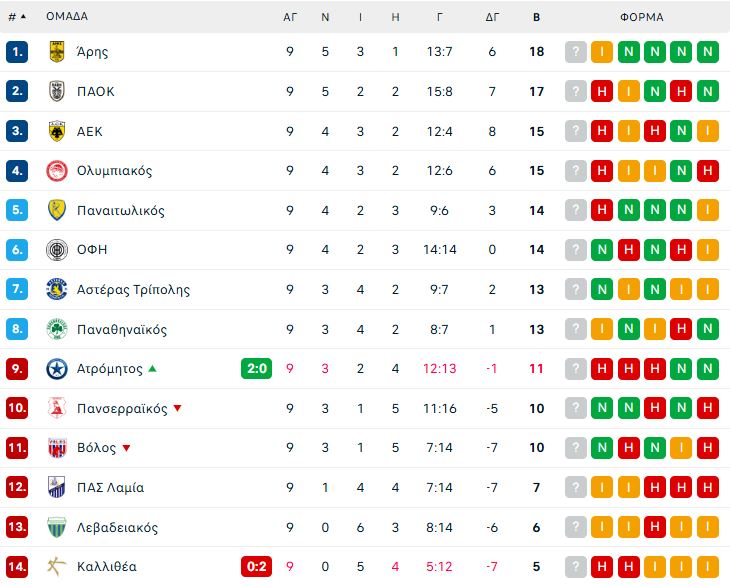Click the Άρης team crest icon
Screen dimensions: 730x586
(57, 52)
